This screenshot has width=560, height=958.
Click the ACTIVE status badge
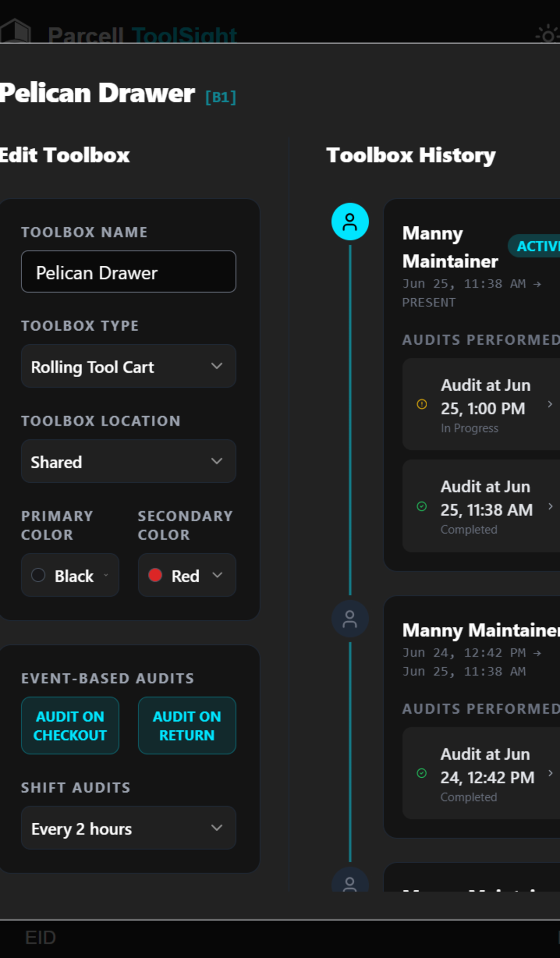click(x=534, y=246)
